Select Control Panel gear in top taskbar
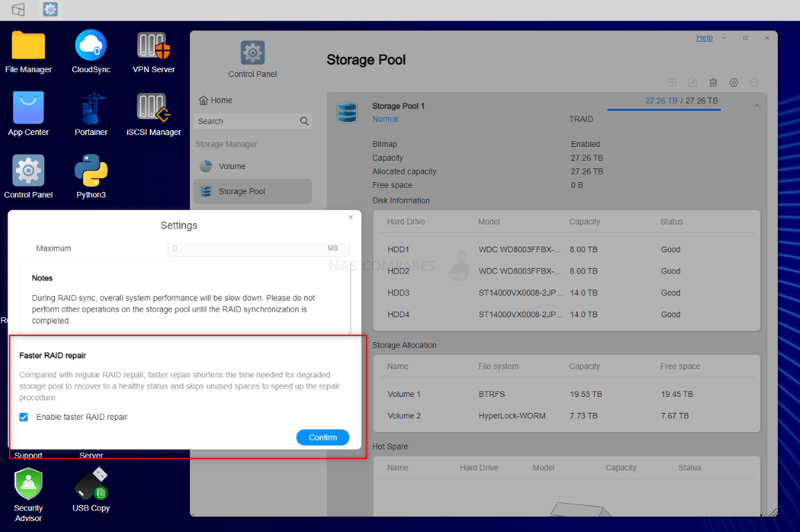The height and width of the screenshot is (532, 800). pyautogui.click(x=50, y=10)
